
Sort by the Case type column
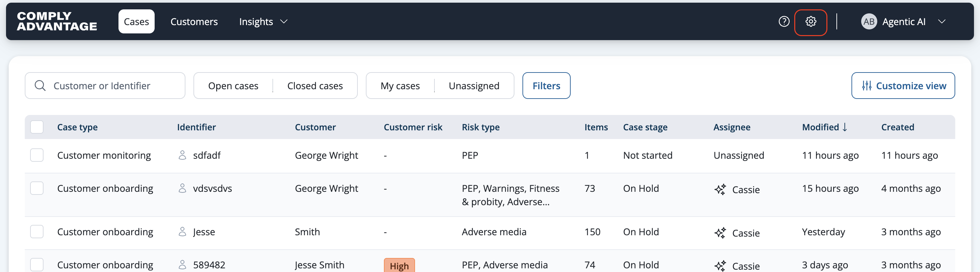click(78, 127)
